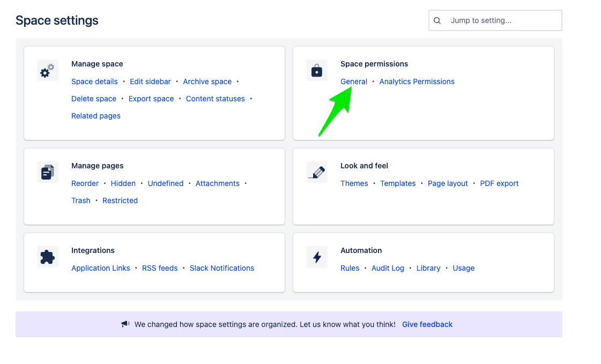This screenshot has height=364, width=601.
Task: Click the megaphone announcement icon
Action: (125, 324)
